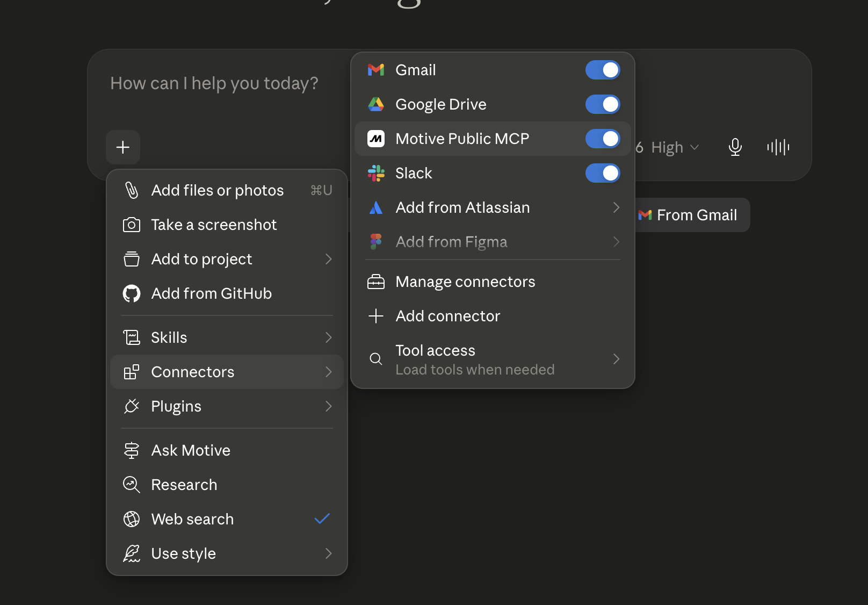This screenshot has height=605, width=868.
Task: Disable the Gmail connector toggle
Action: coord(603,70)
